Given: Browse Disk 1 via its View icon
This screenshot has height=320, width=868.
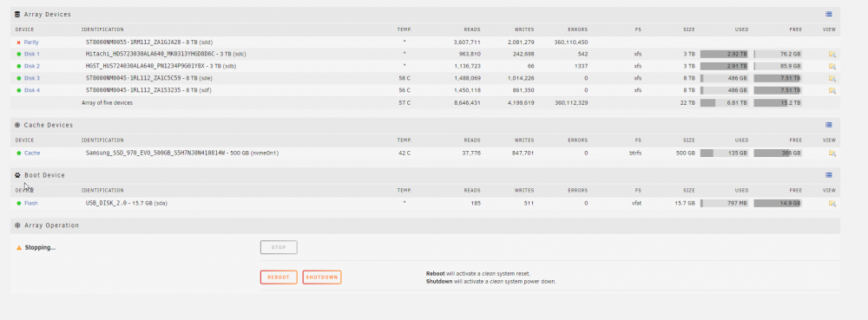Looking at the screenshot, I should coord(832,54).
